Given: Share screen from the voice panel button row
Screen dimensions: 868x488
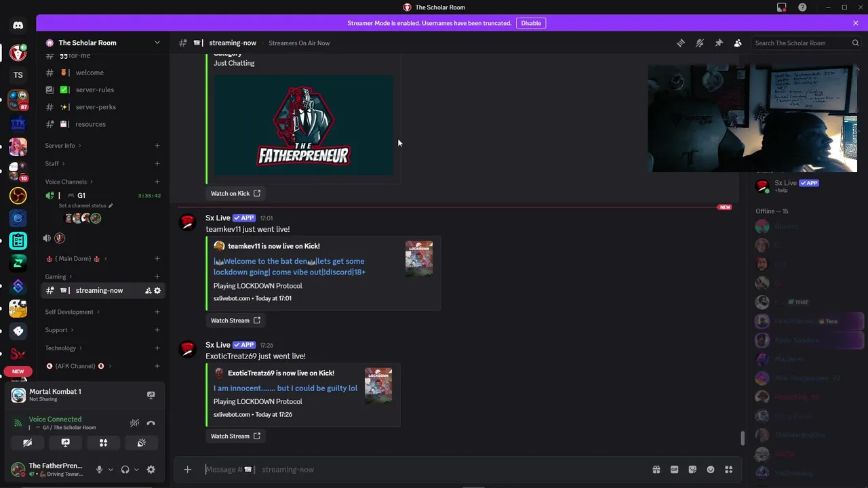Looking at the screenshot, I should tap(66, 443).
